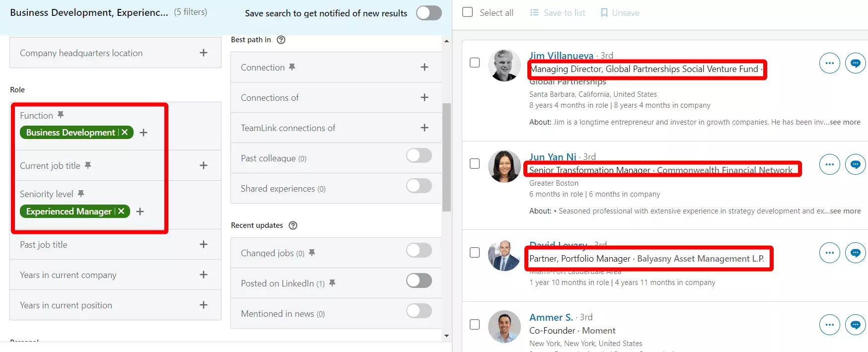Enable the Mentioned in news toggle
Viewport: 868px width, 352px height.
(419, 311)
